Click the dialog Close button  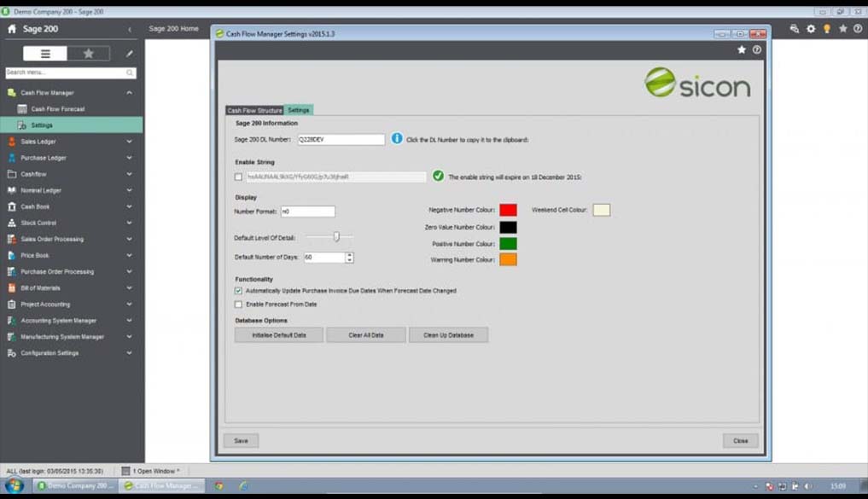pyautogui.click(x=741, y=441)
